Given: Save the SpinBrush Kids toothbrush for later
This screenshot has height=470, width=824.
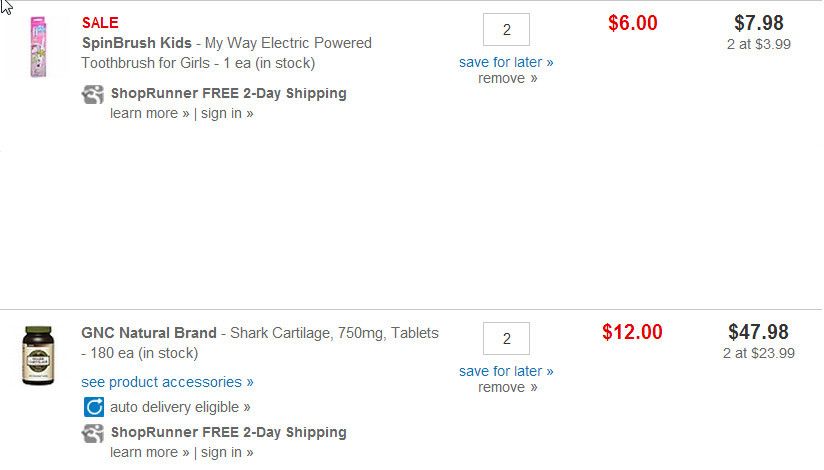Looking at the screenshot, I should [x=506, y=62].
